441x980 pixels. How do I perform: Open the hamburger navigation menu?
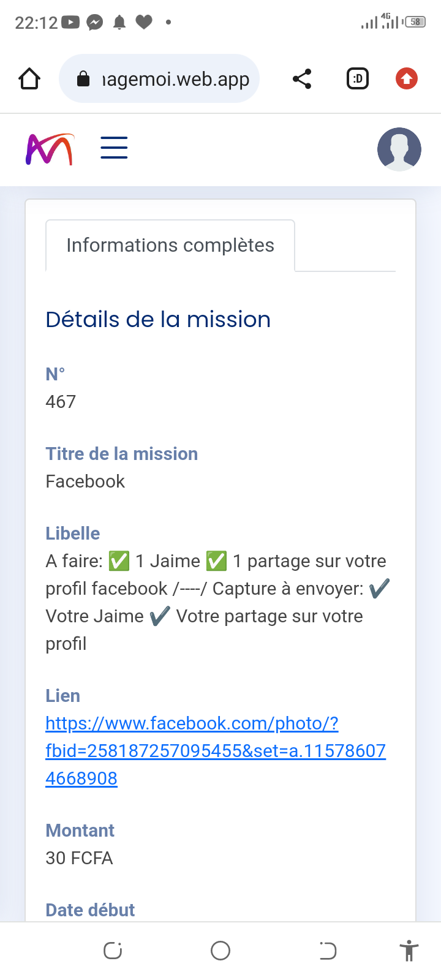(114, 148)
